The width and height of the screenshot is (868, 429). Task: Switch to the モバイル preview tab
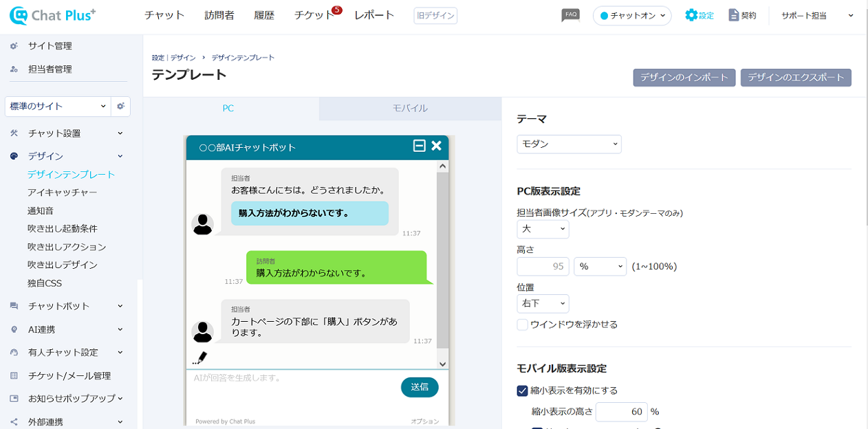[410, 109]
